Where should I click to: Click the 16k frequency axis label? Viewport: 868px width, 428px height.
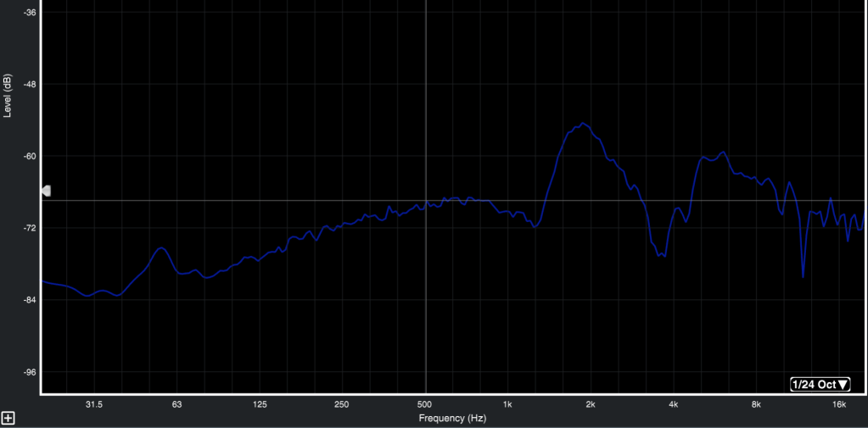(x=839, y=405)
